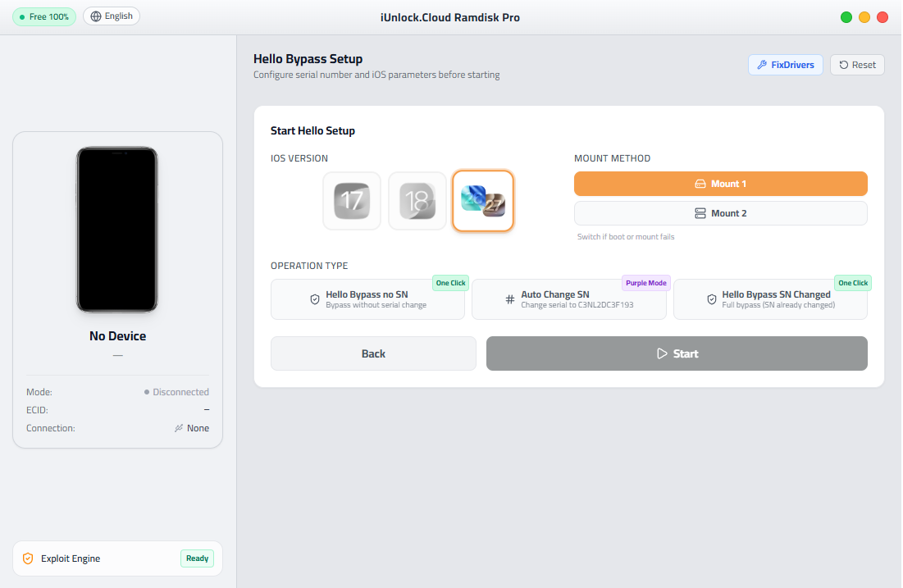Click the shield icon in Hello Bypass no SN
Screen dimensions: 903x588
click(x=315, y=299)
